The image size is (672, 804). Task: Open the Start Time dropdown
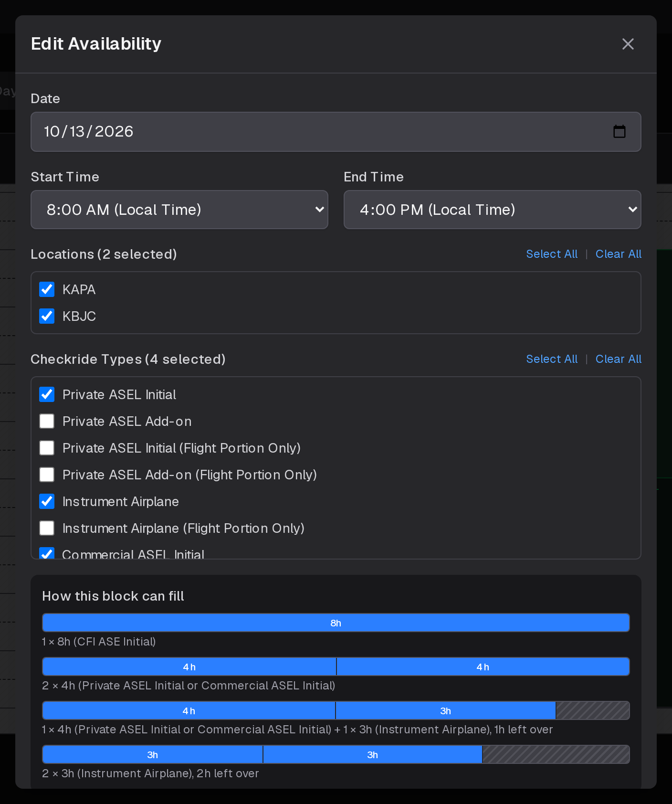(179, 210)
